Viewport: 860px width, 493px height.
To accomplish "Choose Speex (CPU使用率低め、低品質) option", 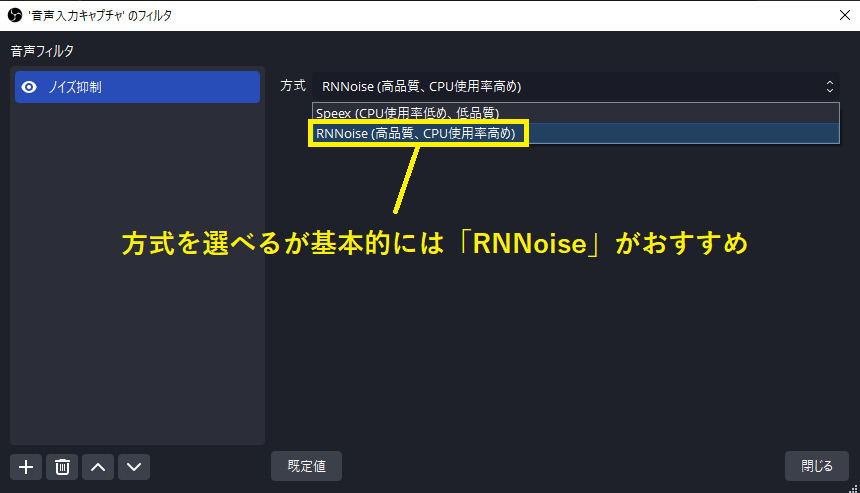I will [x=576, y=113].
